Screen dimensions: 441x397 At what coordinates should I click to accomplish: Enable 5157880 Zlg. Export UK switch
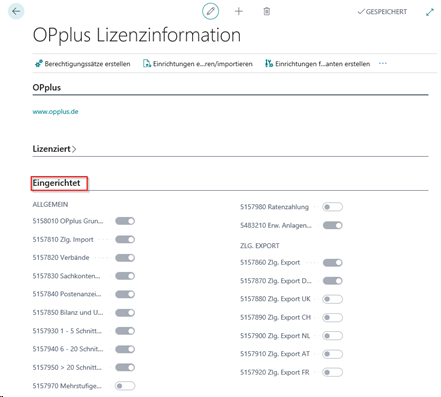[x=333, y=299]
